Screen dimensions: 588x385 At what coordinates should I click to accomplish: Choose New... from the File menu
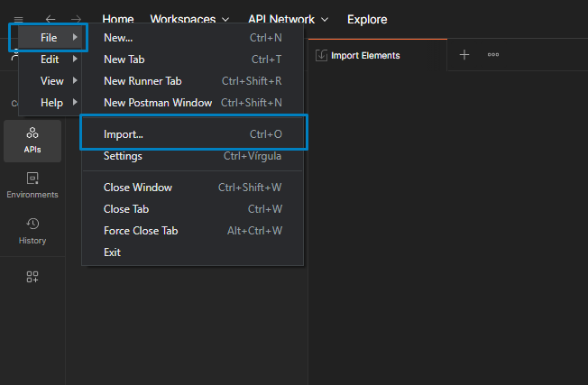click(x=192, y=38)
